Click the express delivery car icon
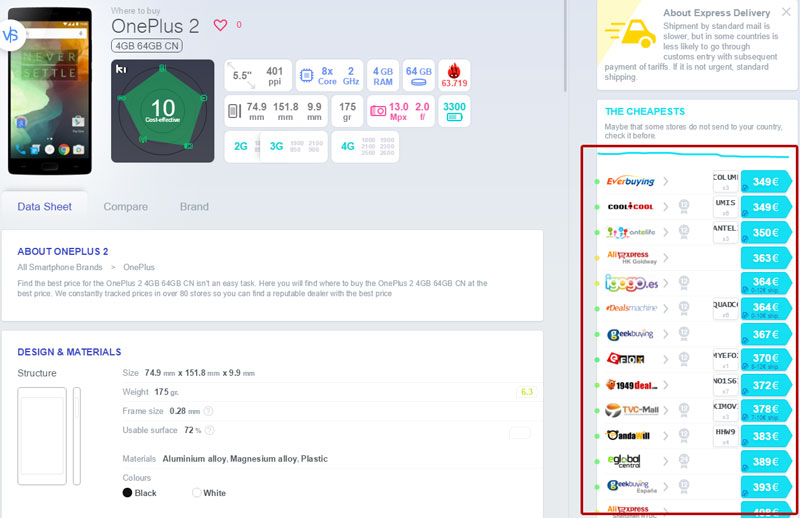Screen dimensions: 800x518 pos(630,33)
